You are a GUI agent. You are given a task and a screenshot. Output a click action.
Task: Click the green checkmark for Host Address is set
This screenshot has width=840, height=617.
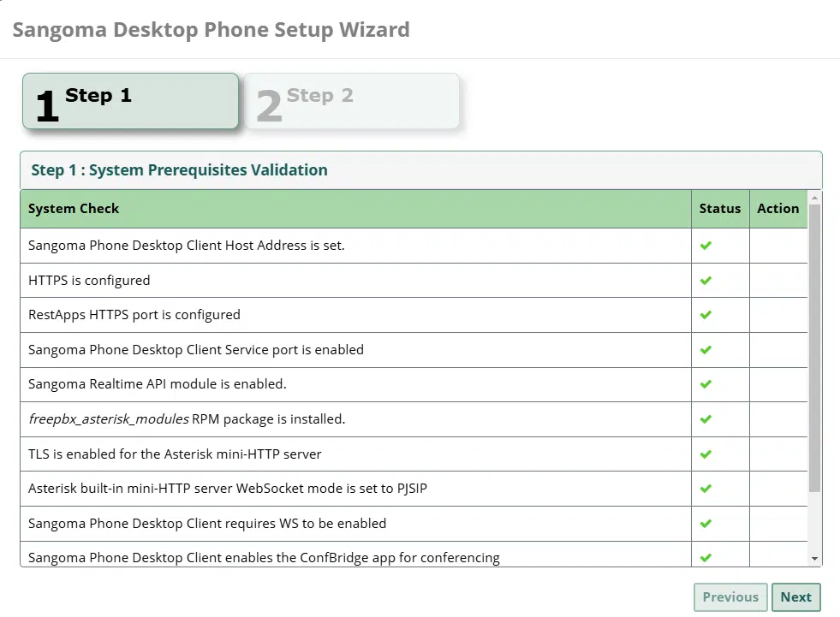tap(706, 246)
